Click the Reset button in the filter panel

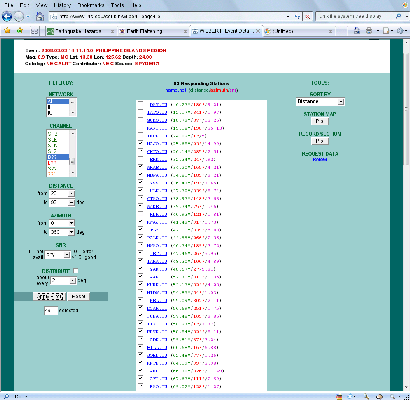coord(78,296)
